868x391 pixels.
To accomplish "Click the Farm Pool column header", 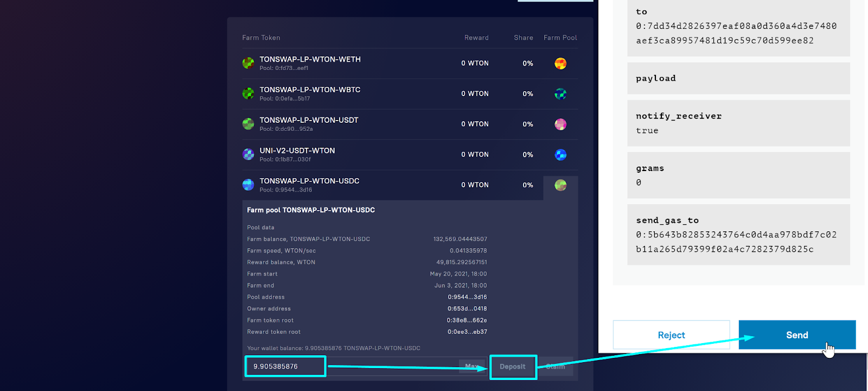I will coord(560,37).
